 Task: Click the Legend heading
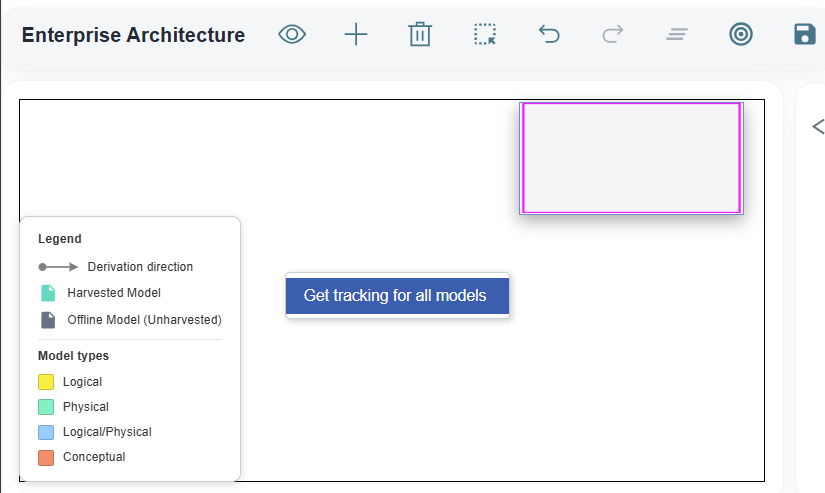point(59,239)
